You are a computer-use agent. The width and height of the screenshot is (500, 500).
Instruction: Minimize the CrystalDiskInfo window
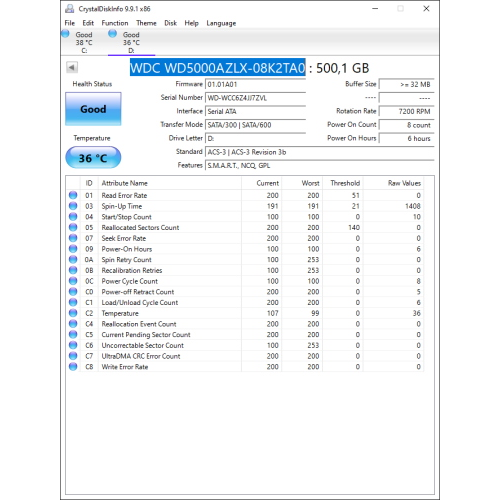click(375, 9)
